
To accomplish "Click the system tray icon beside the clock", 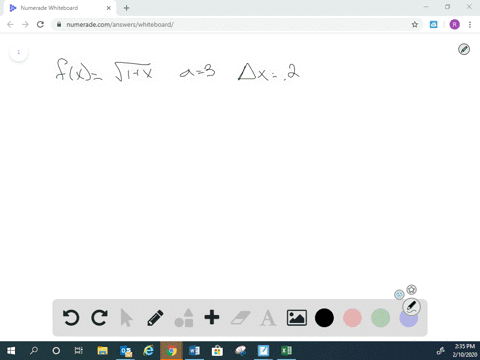I will click(x=441, y=351).
